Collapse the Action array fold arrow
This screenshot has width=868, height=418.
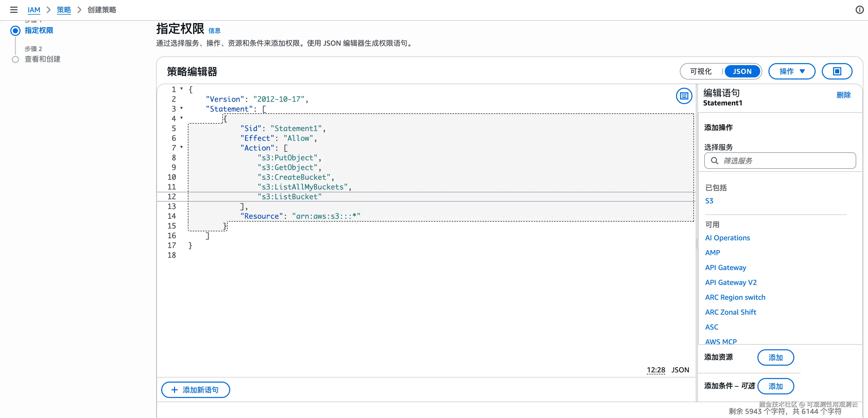(181, 147)
